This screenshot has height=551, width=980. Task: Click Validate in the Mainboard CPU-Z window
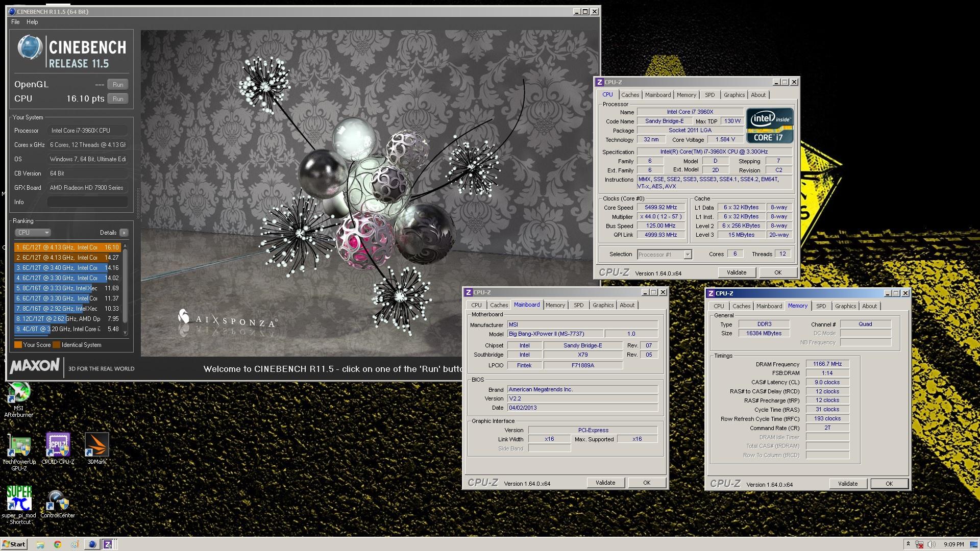(605, 483)
